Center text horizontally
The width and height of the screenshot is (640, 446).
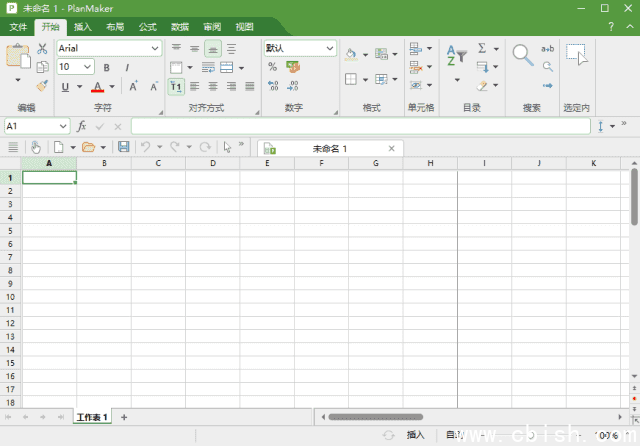(213, 86)
